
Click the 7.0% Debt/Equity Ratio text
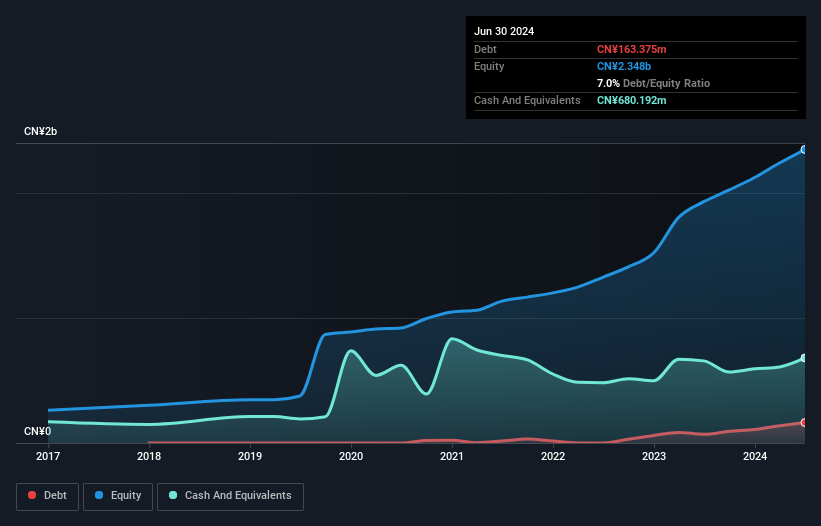coord(653,83)
